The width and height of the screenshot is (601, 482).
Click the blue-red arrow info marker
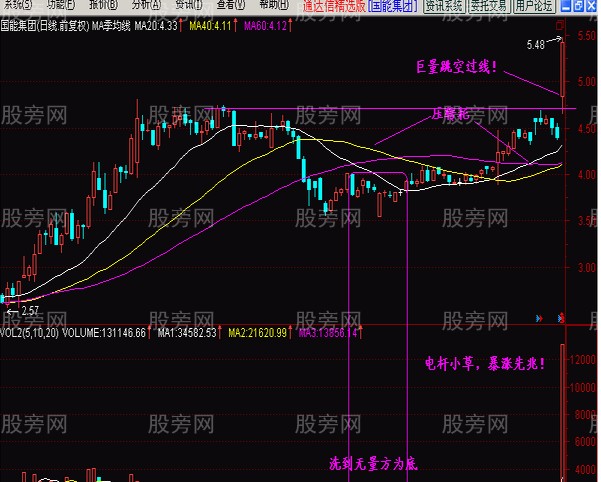tap(539, 318)
